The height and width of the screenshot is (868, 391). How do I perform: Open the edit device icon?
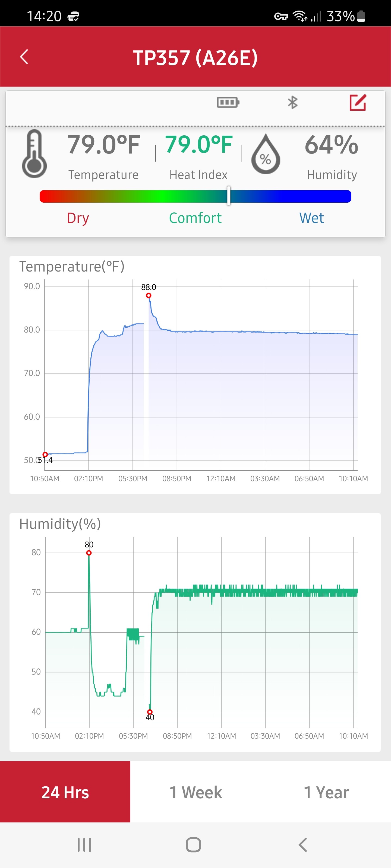point(358,103)
